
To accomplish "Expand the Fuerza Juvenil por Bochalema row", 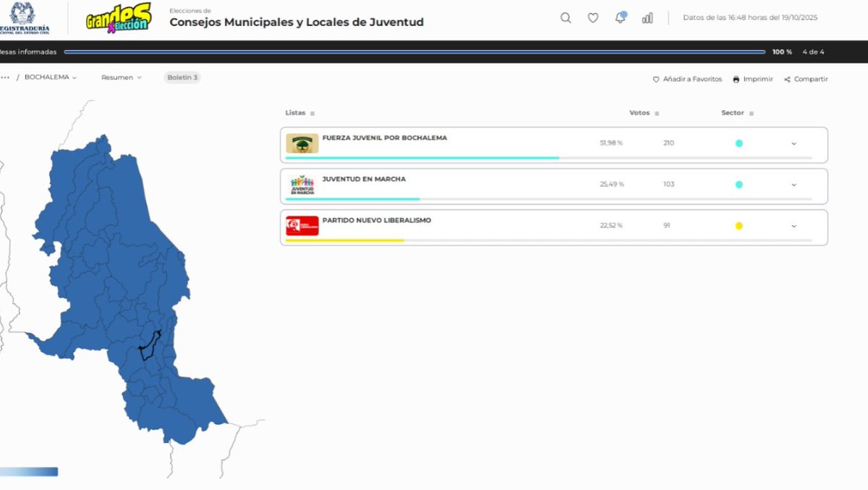I will 793,143.
